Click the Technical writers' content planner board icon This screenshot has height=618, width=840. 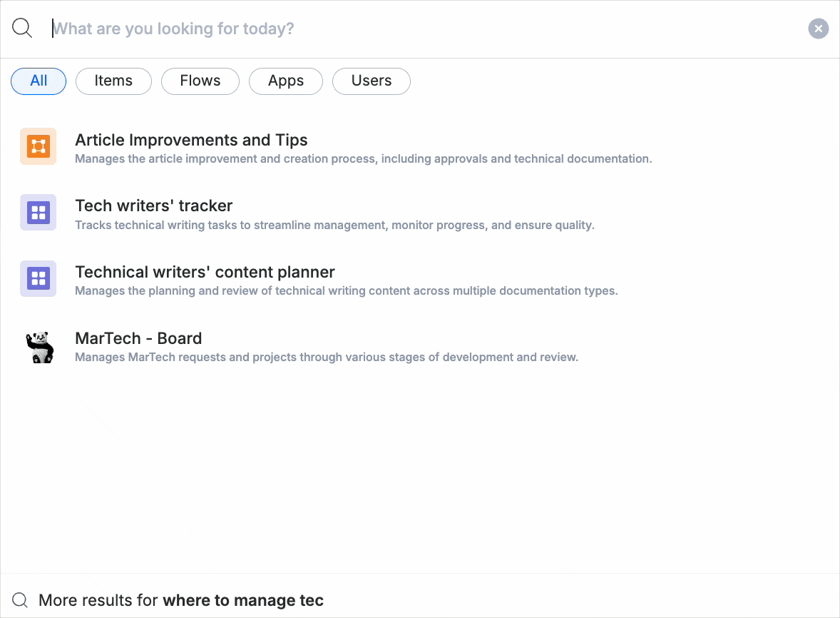pyautogui.click(x=38, y=278)
